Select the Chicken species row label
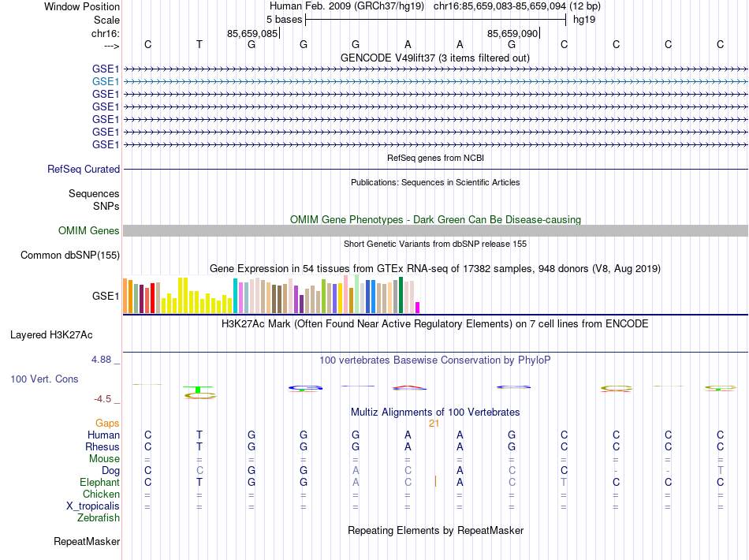This screenshot has height=560, width=749. click(x=101, y=494)
